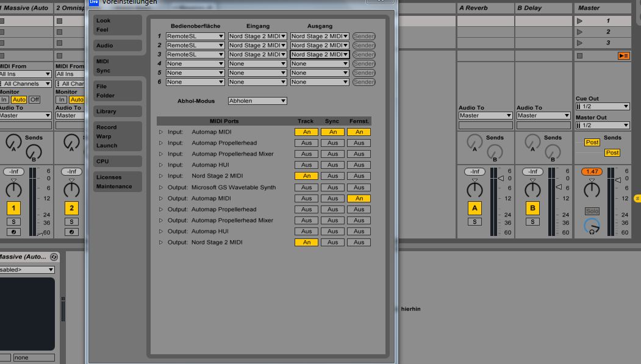Open Eingang dropdown for row 2
641x364 pixels.
click(257, 45)
